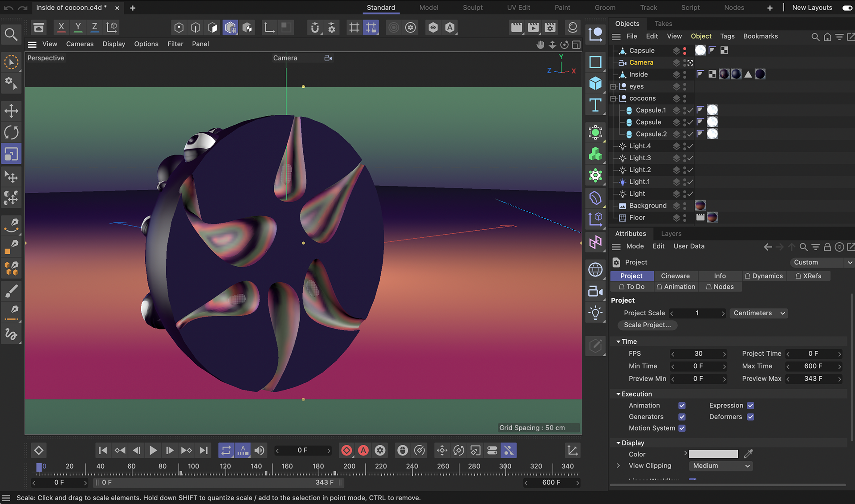Open the Cameras viewport menu
855x504 pixels.
coord(80,44)
